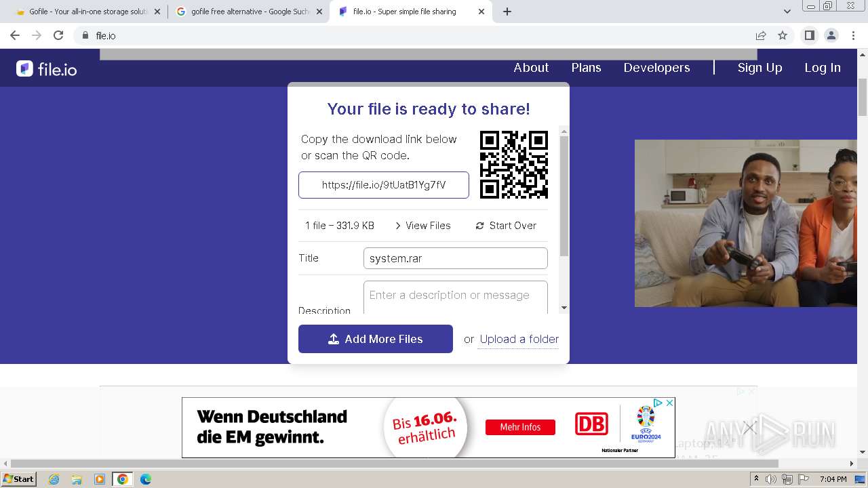Open Microsoft Edge from taskbar
Image resolution: width=868 pixels, height=488 pixels.
(146, 479)
